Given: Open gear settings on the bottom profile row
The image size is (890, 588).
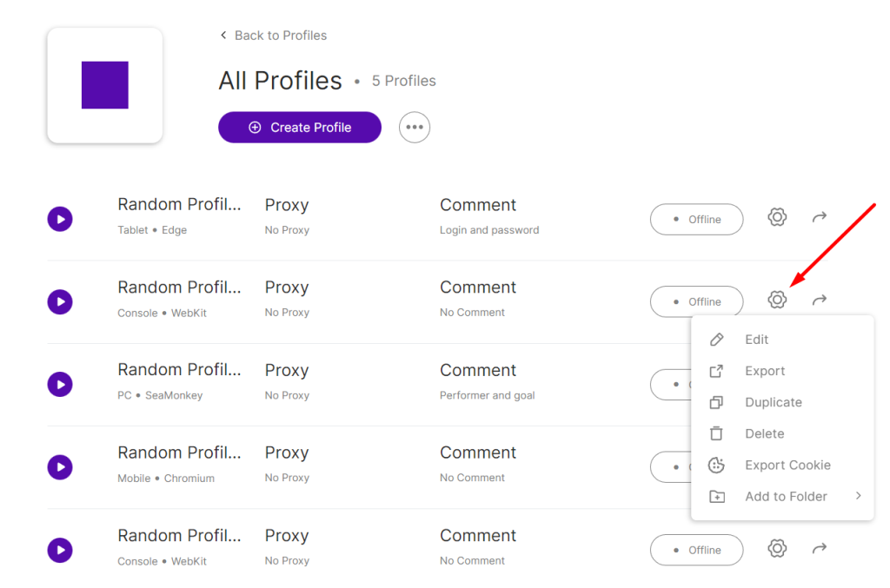Looking at the screenshot, I should [x=777, y=548].
